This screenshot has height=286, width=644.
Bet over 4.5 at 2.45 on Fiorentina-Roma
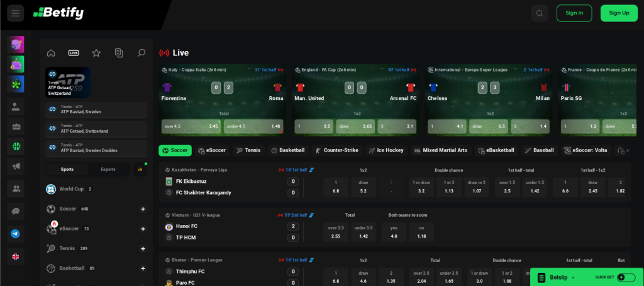coord(191,126)
